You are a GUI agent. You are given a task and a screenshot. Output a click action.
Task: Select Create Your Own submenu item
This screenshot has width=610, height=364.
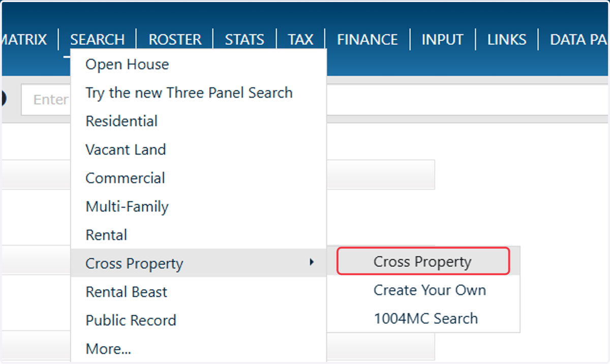[x=429, y=290]
